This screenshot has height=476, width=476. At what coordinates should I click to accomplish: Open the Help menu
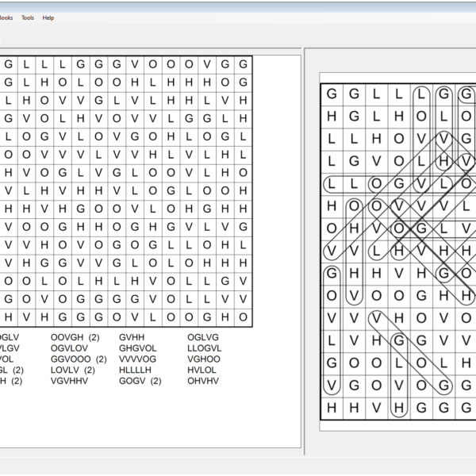click(x=48, y=17)
